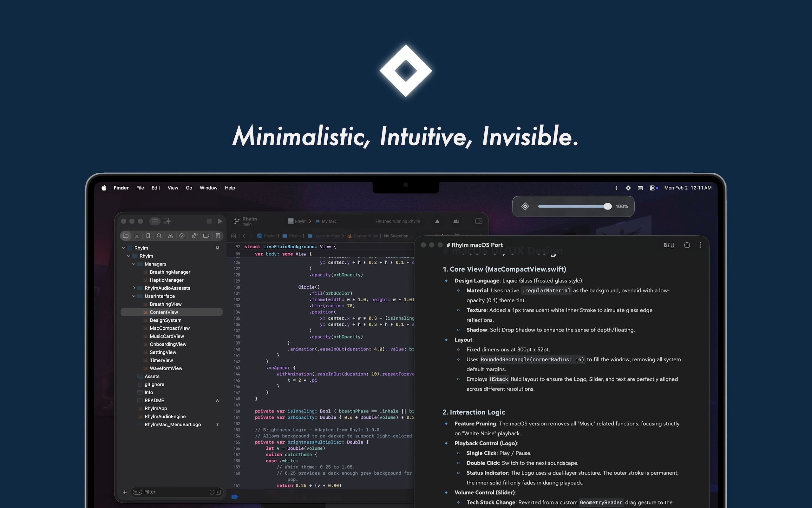Expand the RhylmAudioAssessts folder
Image resolution: width=812 pixels, height=508 pixels.
pyautogui.click(x=134, y=288)
